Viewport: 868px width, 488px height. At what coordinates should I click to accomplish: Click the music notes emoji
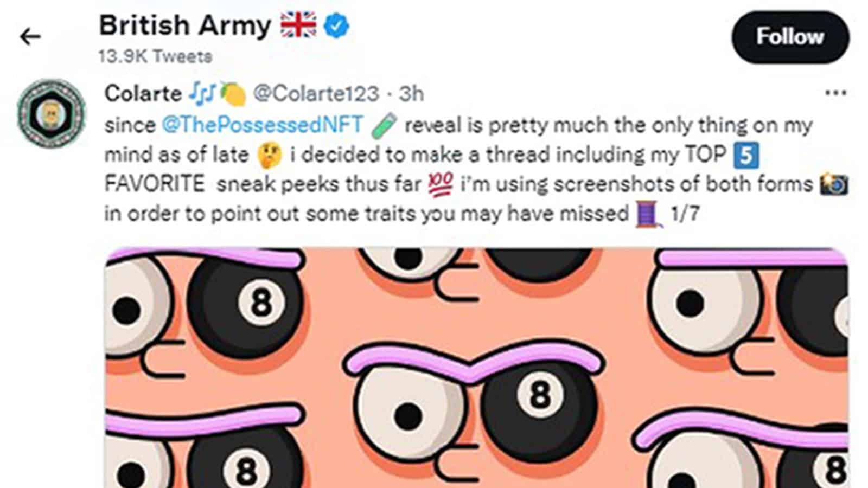202,94
